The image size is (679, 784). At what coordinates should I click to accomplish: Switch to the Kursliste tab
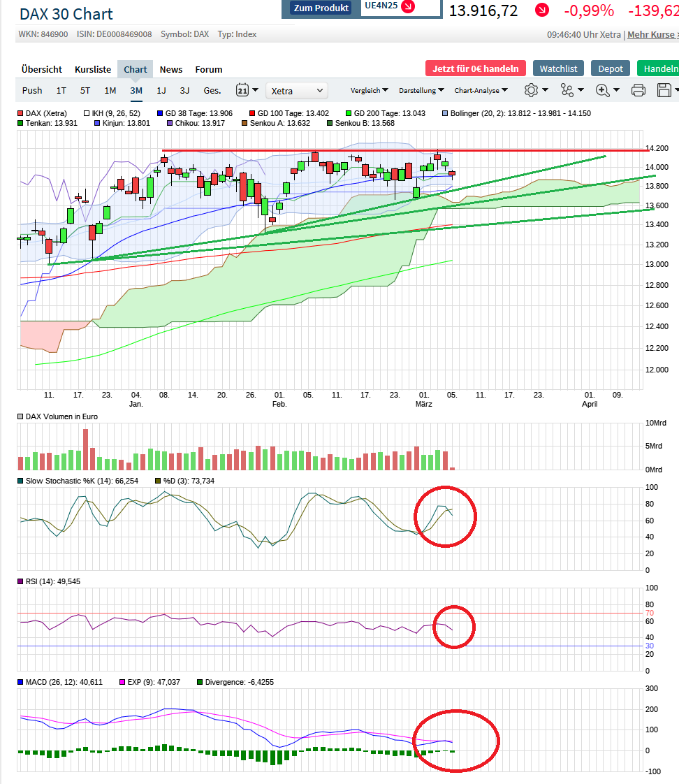93,69
